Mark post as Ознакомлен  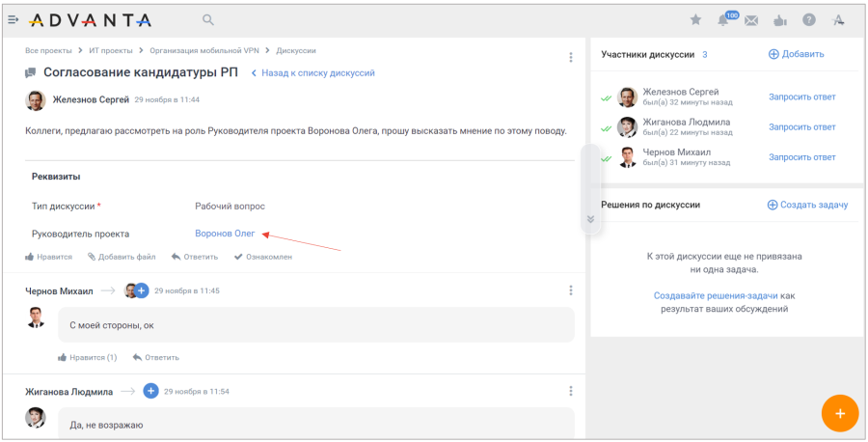(x=263, y=257)
